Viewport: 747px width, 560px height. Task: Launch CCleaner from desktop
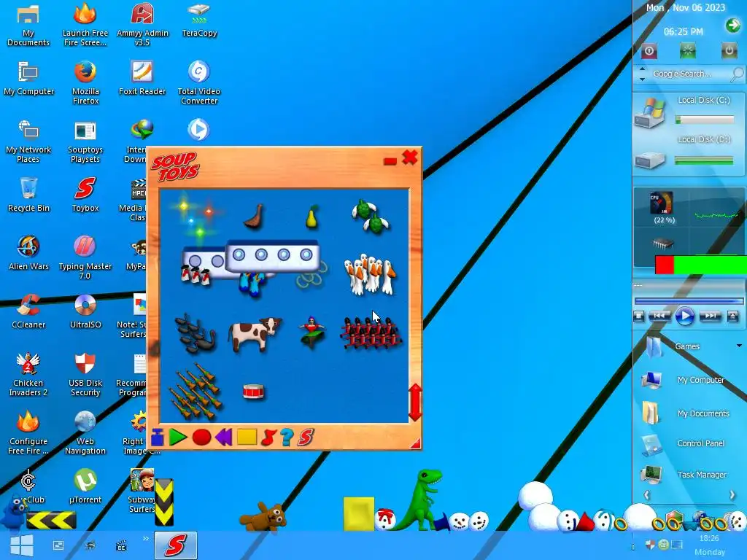click(x=28, y=311)
